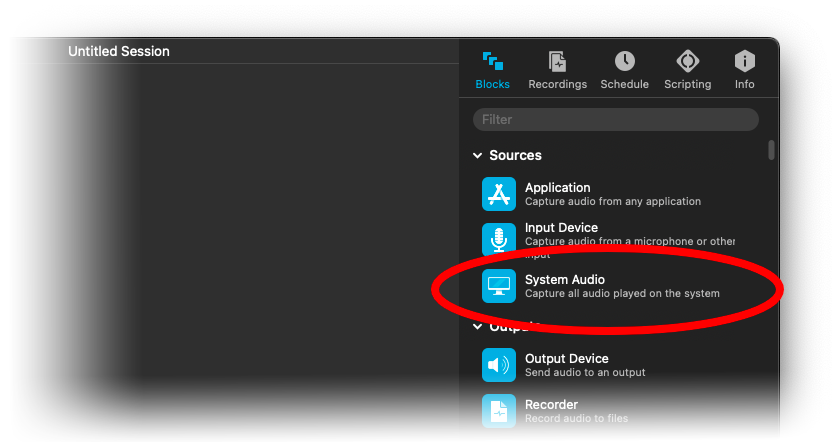Switch to the Scripting tab
835x442 pixels.
pos(687,70)
